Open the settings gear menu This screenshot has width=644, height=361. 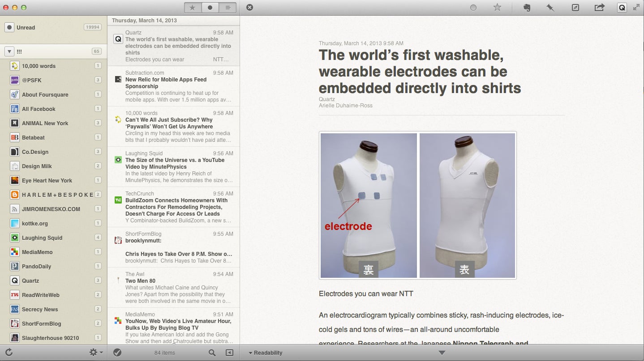click(x=96, y=353)
